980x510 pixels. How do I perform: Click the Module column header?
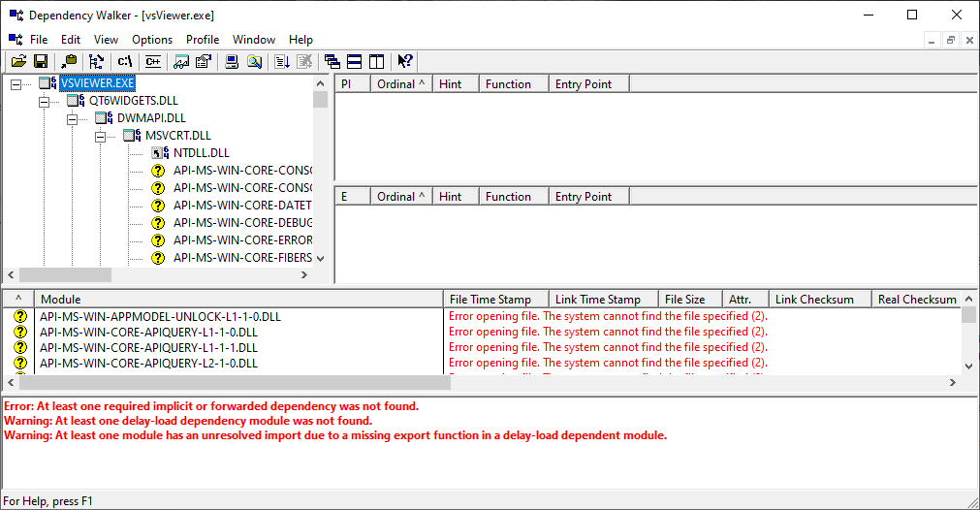[237, 300]
